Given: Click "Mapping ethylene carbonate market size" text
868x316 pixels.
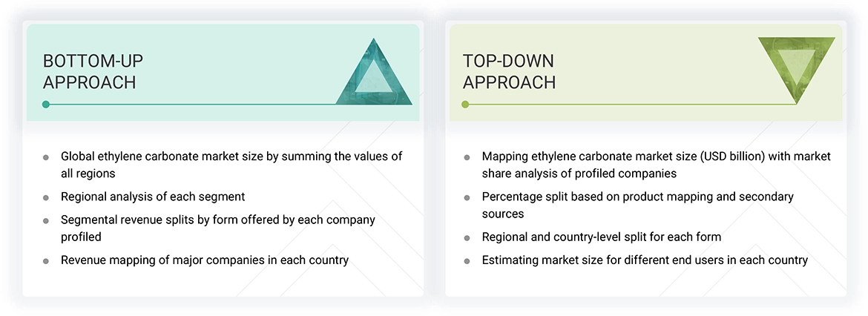Looking at the screenshot, I should (656, 157).
